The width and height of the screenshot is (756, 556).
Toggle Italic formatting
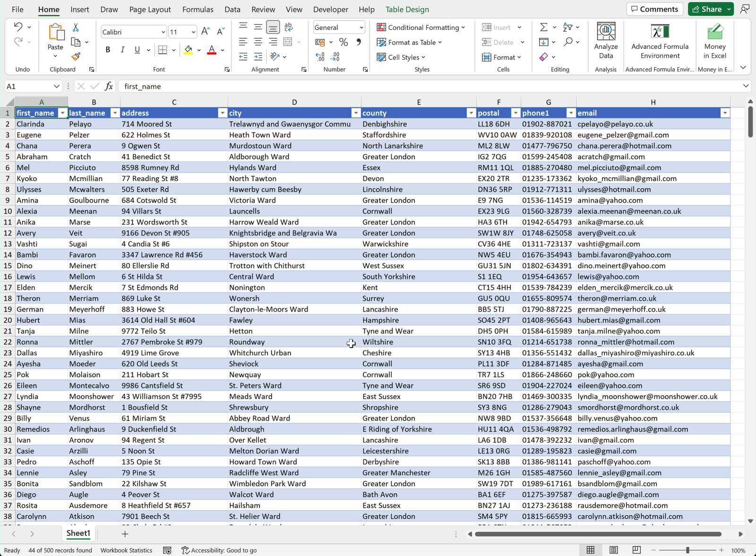tap(122, 50)
